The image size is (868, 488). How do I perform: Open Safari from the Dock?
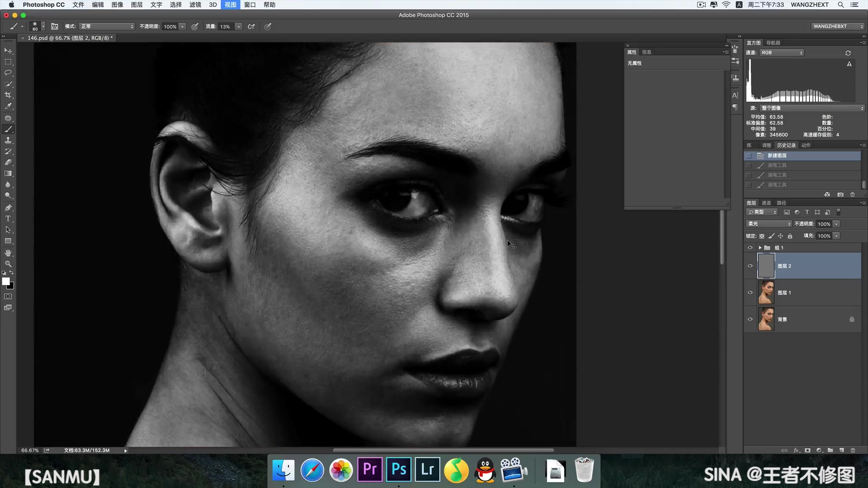[312, 470]
